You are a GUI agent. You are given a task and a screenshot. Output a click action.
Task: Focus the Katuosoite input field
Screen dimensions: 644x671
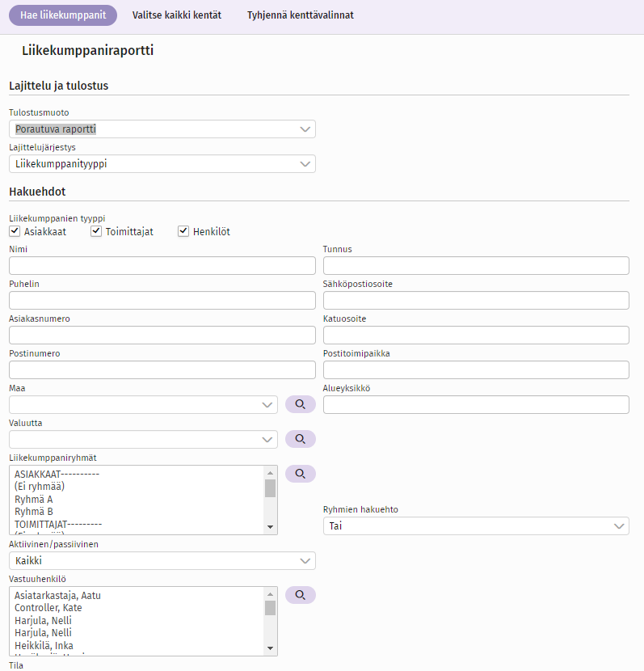(x=476, y=335)
